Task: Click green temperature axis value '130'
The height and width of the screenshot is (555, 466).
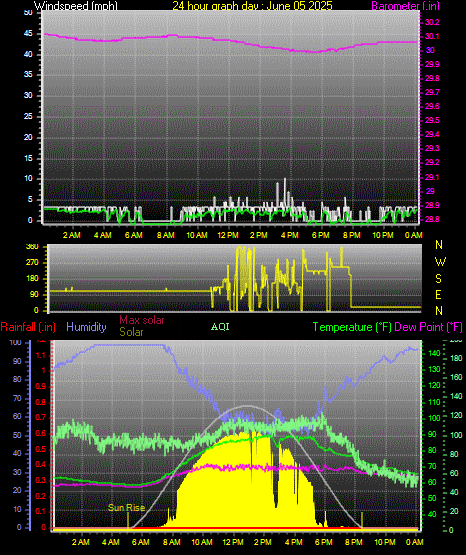Action: pos(434,369)
